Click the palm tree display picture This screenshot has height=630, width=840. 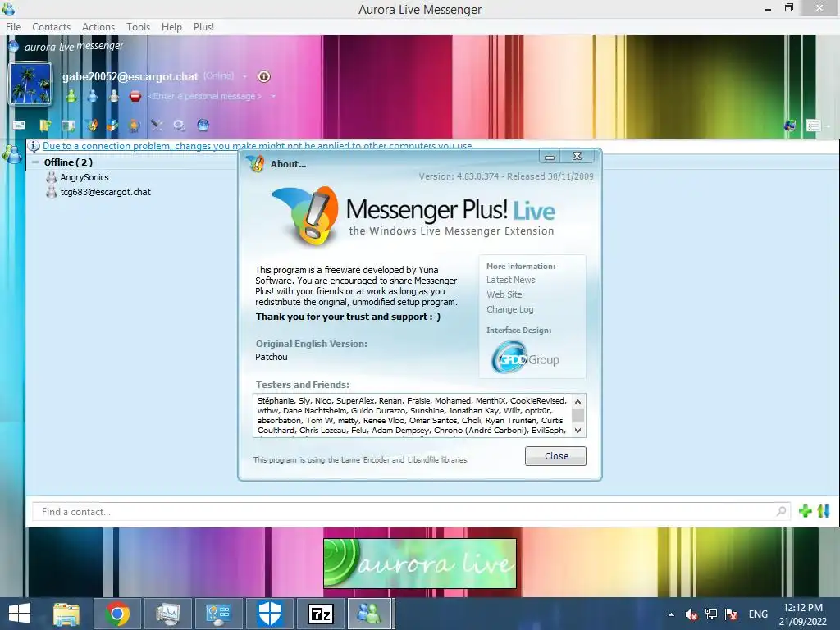[30, 84]
